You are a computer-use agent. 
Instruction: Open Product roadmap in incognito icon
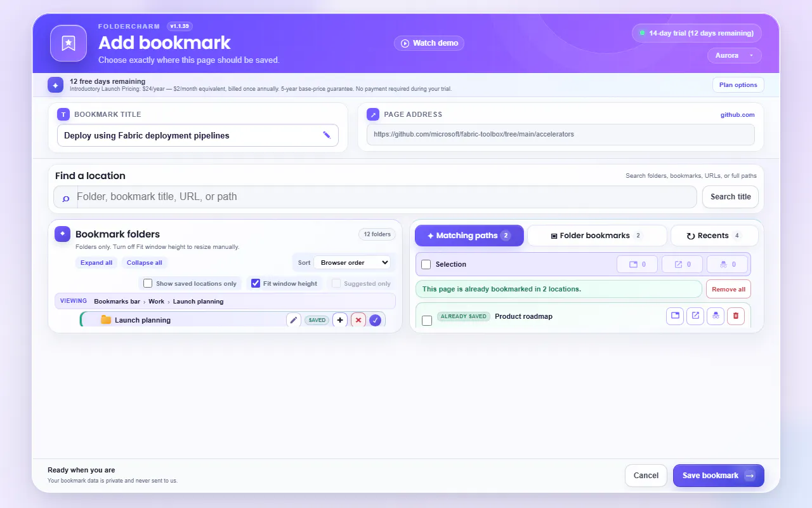716,316
